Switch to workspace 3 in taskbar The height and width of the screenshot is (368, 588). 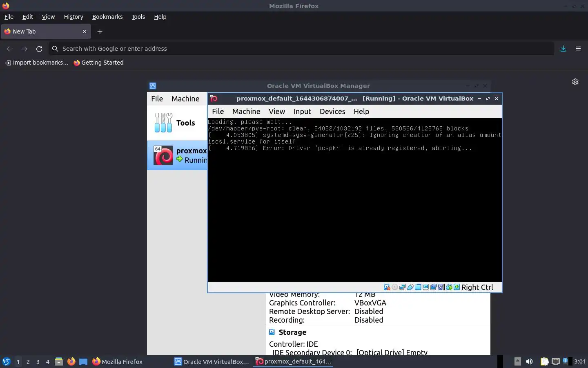pyautogui.click(x=38, y=362)
